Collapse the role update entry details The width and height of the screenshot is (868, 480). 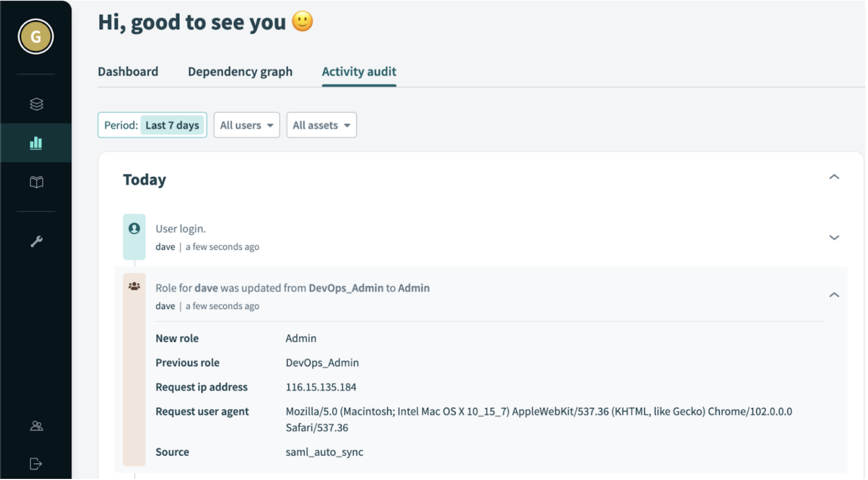pyautogui.click(x=834, y=295)
